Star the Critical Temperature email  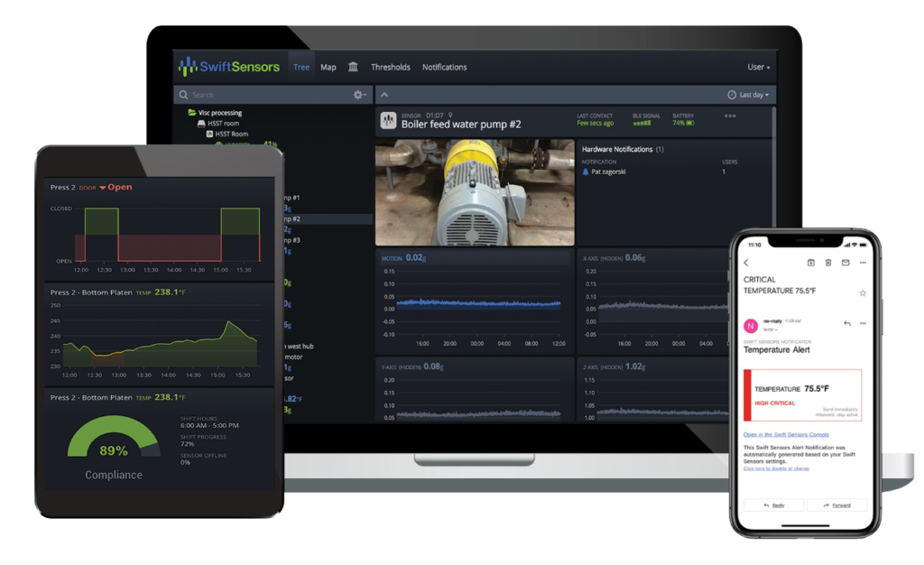point(863,292)
